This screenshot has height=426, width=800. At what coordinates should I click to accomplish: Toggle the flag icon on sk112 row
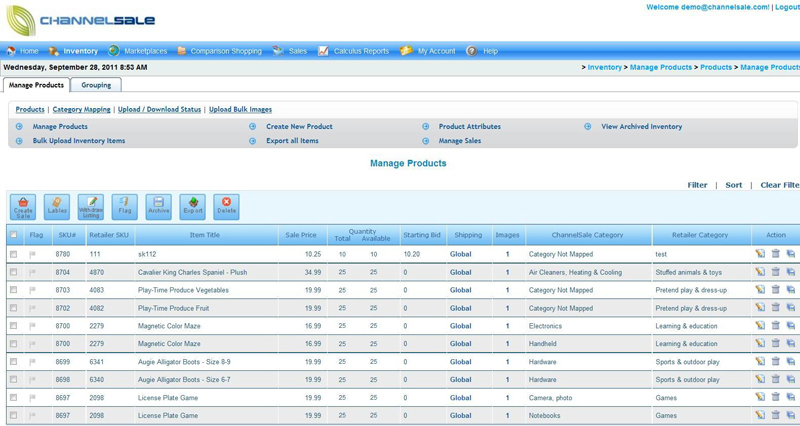coord(33,255)
